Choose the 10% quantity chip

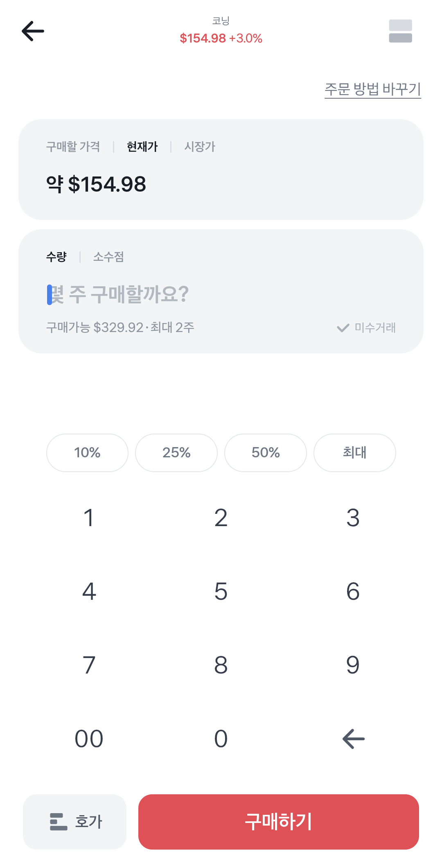(87, 452)
